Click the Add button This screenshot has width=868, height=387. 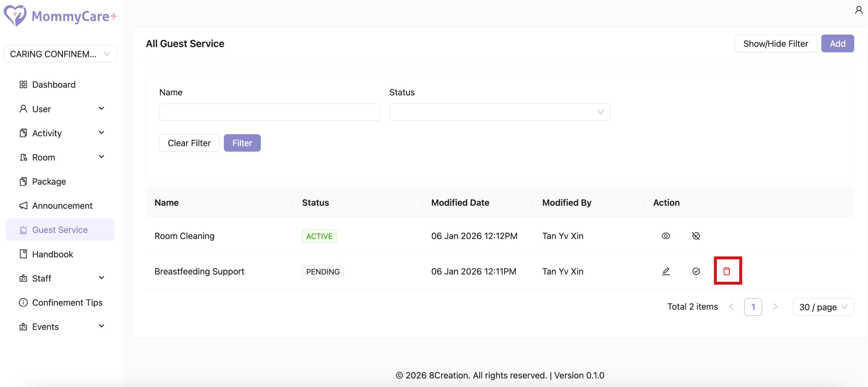click(837, 43)
